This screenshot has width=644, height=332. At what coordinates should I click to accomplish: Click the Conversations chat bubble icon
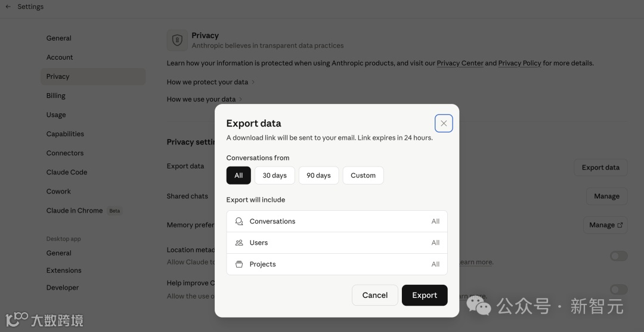click(x=239, y=222)
